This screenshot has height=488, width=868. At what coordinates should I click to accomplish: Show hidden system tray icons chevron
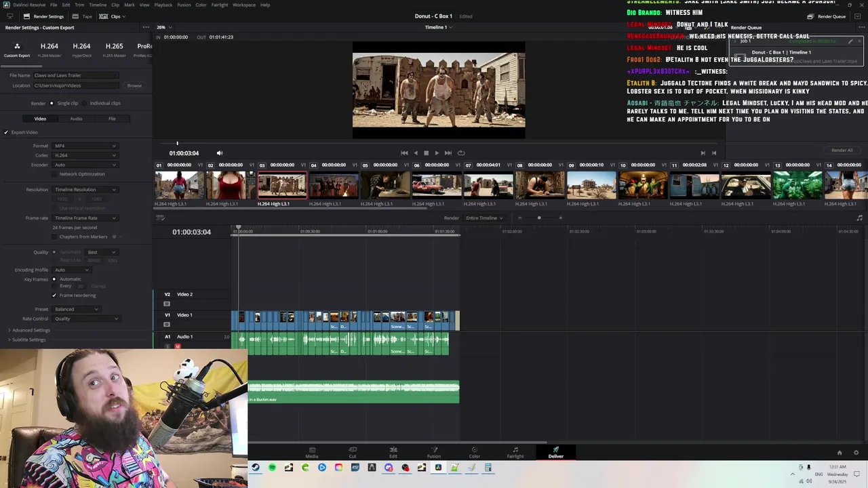792,474
